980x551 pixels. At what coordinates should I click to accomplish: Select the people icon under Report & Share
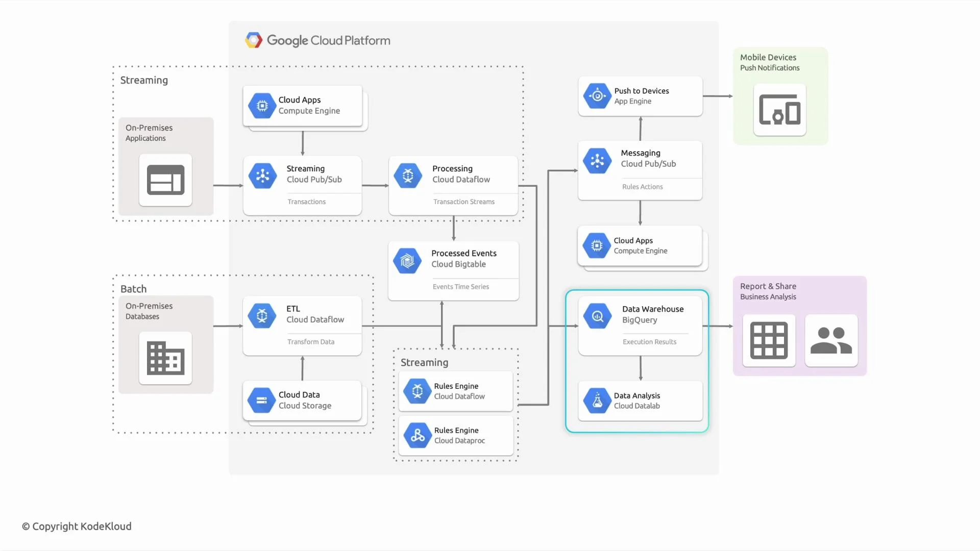tap(831, 340)
